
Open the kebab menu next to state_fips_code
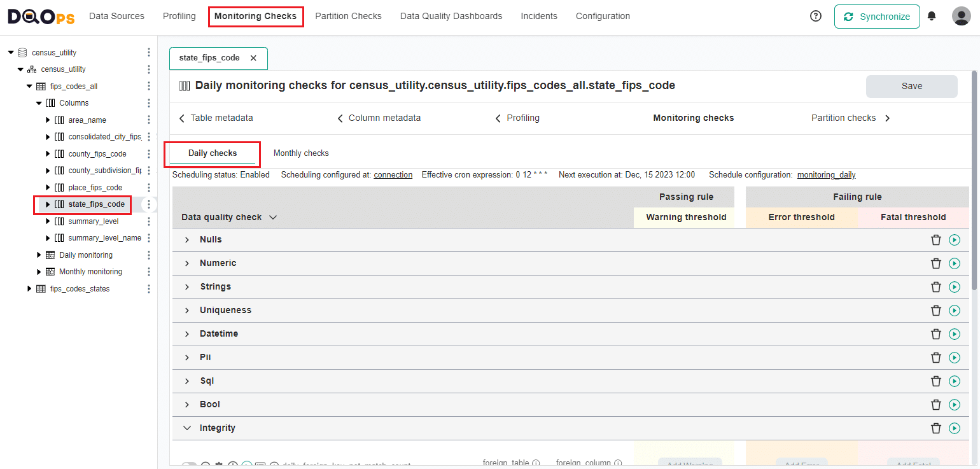(x=148, y=204)
